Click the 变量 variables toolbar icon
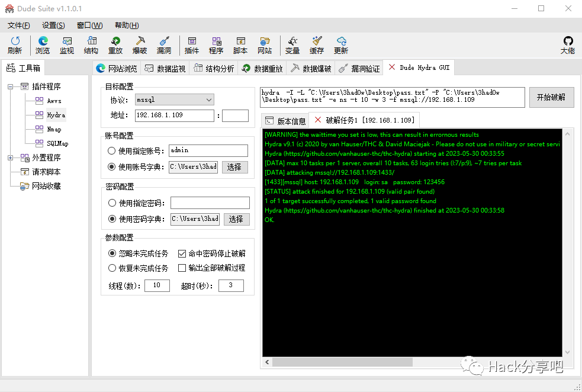Screen dimensions: 582x392 292,45
